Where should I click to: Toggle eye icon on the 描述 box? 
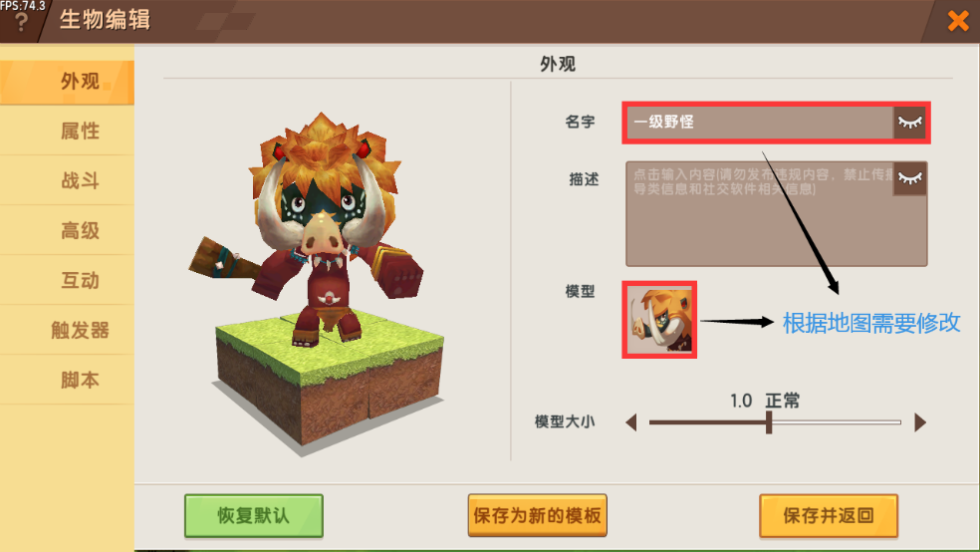tap(909, 178)
